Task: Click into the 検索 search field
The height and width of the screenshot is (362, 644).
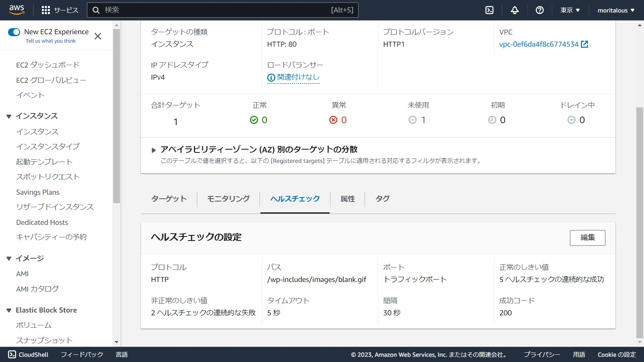Action: 217,10
